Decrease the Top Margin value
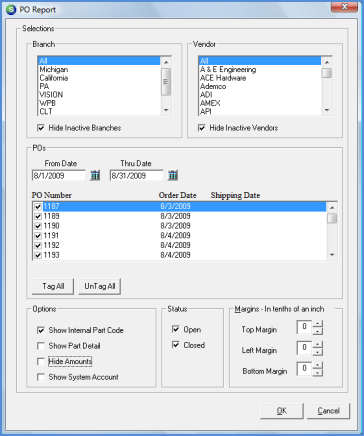364x436 pixels. point(318,331)
